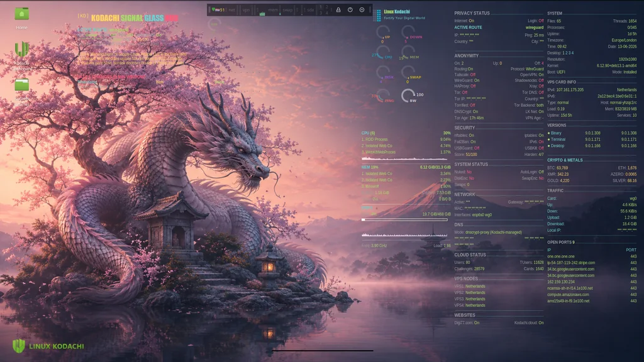Click the 'Freq: 3.90 GHz' reading
The height and width of the screenshot is (362, 644).
[x=374, y=246]
